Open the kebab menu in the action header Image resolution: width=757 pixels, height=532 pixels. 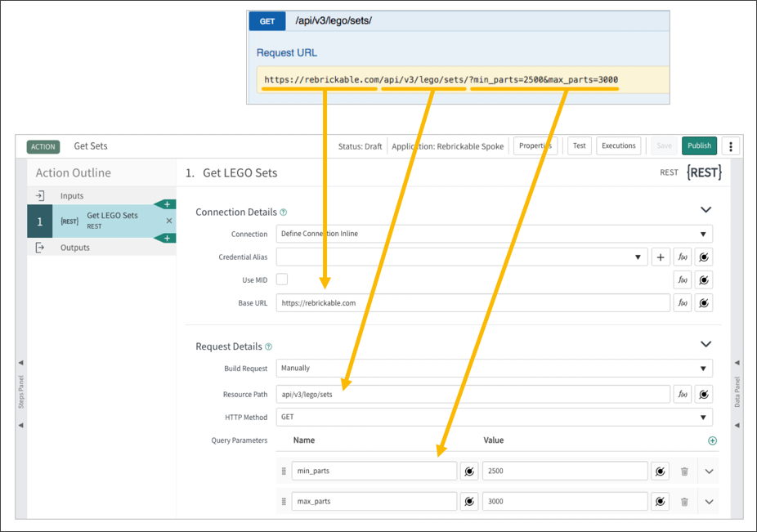pos(730,145)
